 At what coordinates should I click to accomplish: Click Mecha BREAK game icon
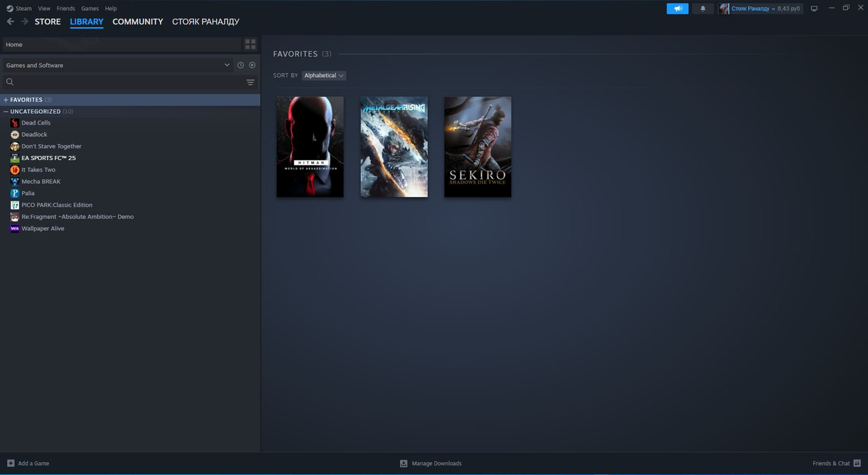click(x=15, y=182)
